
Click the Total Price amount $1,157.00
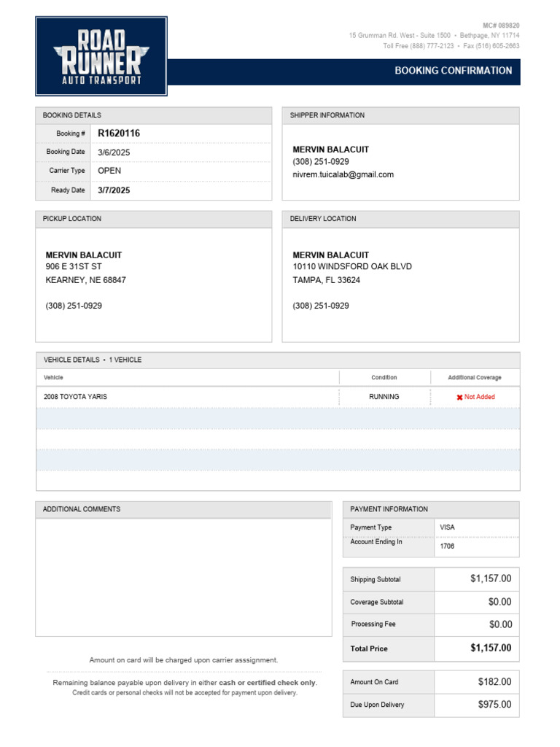click(491, 648)
